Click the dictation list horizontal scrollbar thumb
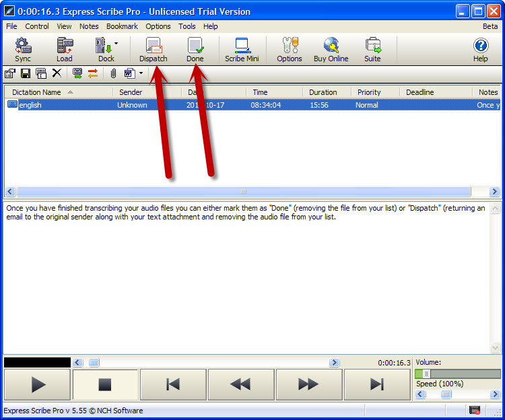 [x=244, y=192]
